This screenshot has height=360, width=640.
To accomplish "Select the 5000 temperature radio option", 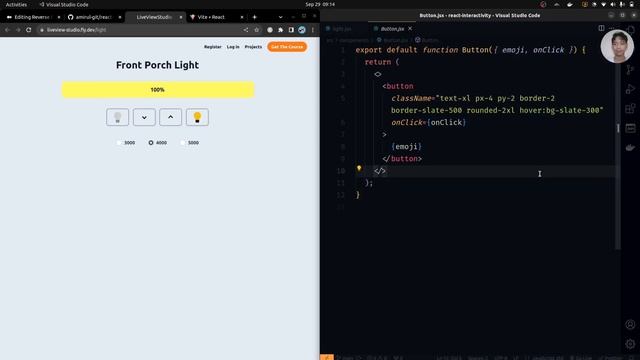I will 183,143.
